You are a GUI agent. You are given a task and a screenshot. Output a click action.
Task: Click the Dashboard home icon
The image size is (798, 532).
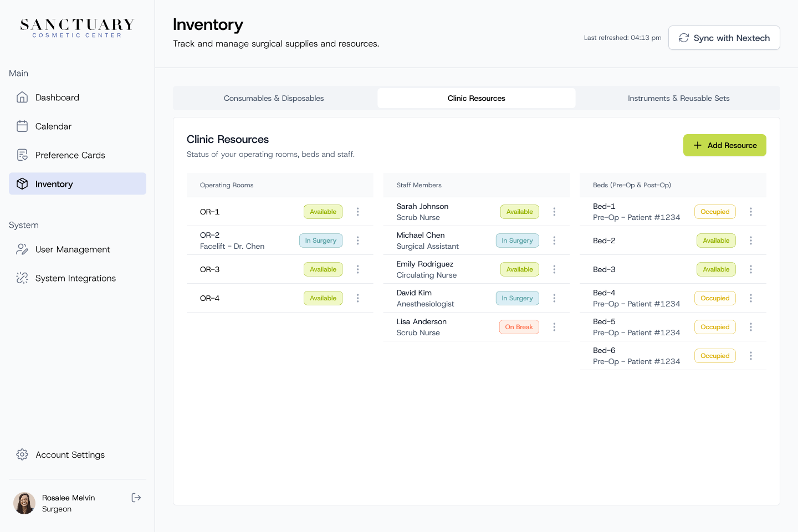tap(22, 98)
